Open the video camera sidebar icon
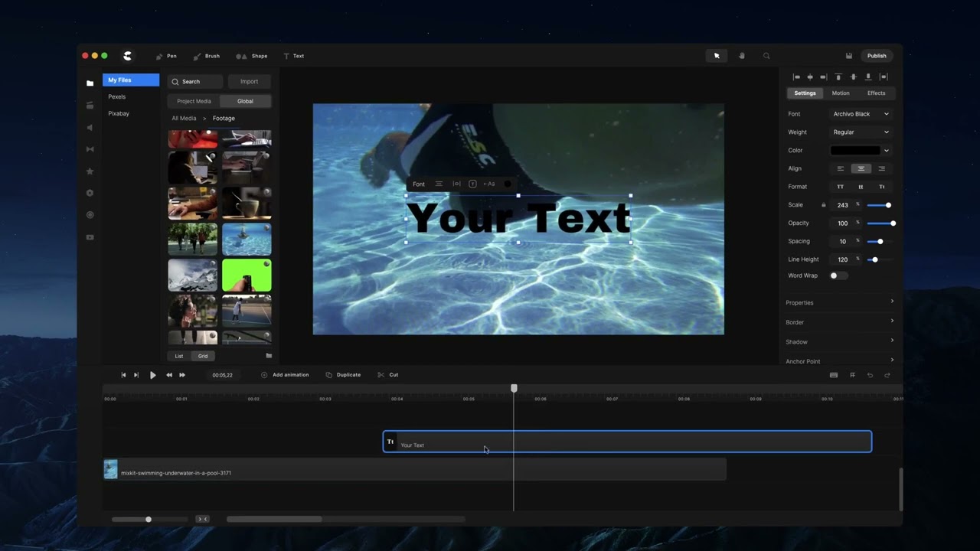Image resolution: width=980 pixels, height=551 pixels. [x=90, y=237]
